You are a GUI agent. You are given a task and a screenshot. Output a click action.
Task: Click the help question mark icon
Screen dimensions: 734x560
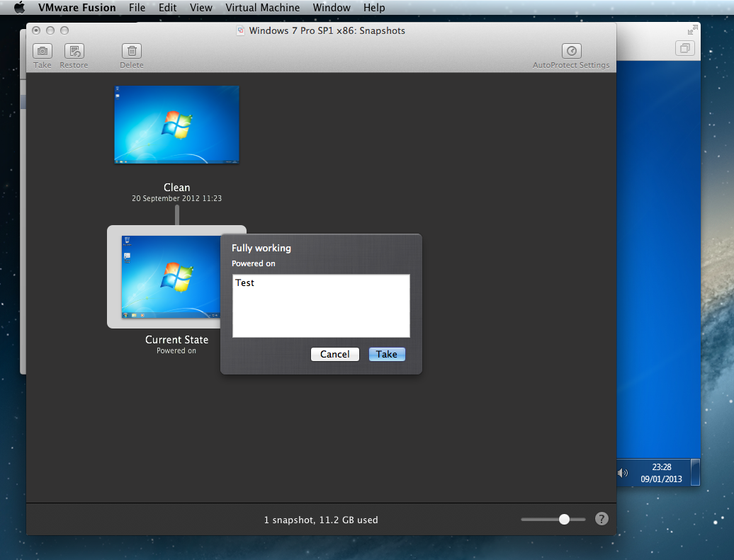coord(601,519)
